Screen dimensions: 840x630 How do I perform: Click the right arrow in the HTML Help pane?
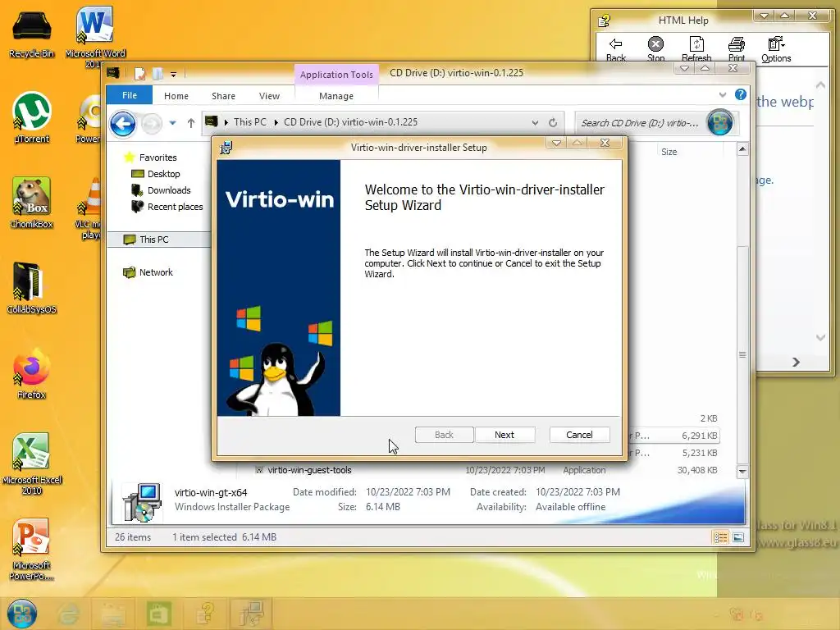(x=796, y=362)
